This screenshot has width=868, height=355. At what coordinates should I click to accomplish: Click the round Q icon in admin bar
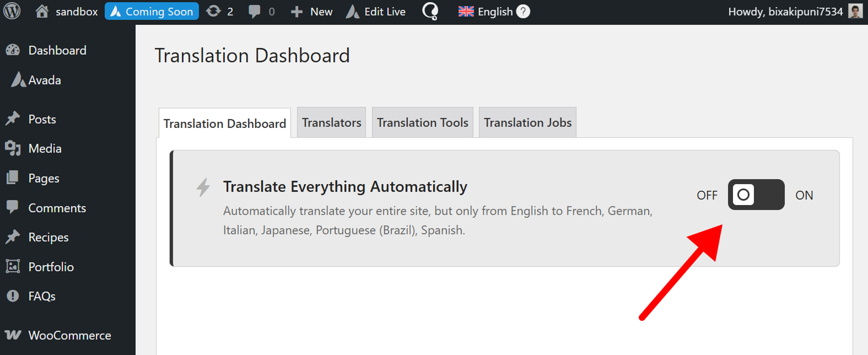pos(430,12)
